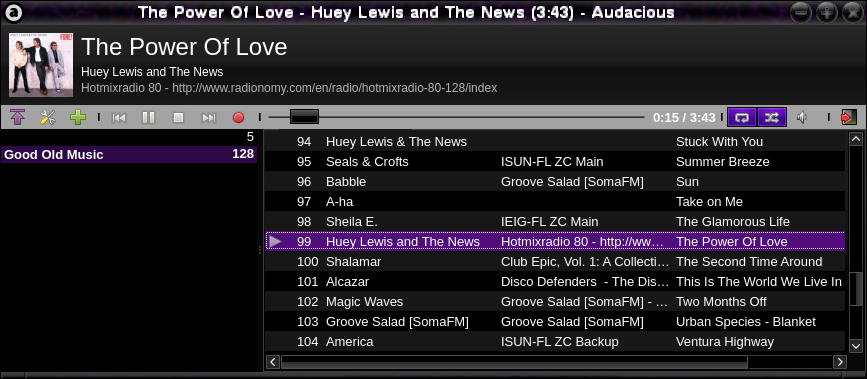Image resolution: width=867 pixels, height=379 pixels.
Task: Click the speaker volume icon
Action: click(802, 117)
